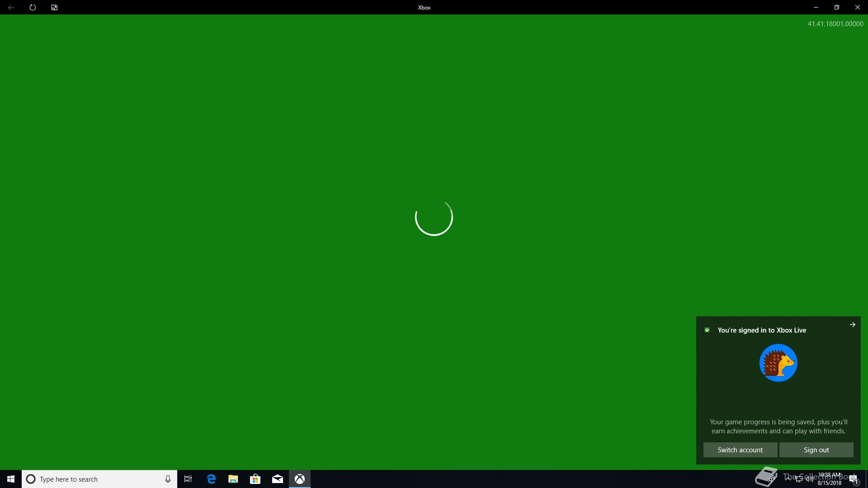The image size is (868, 488).
Task: Open Action Center notifications icon
Action: pyautogui.click(x=854, y=479)
